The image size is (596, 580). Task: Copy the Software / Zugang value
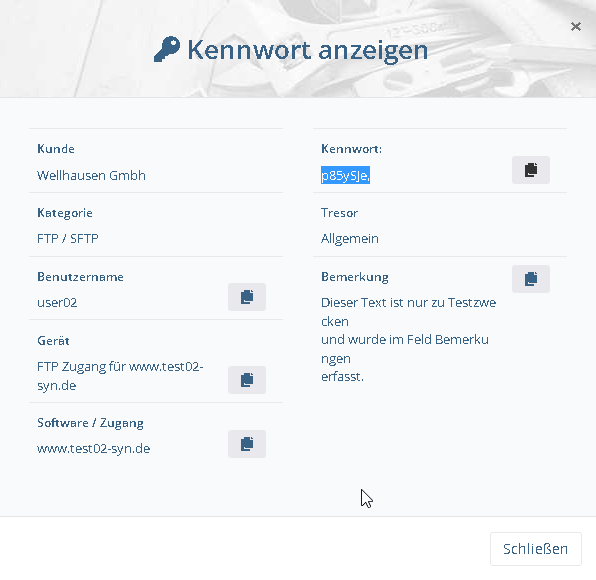pyautogui.click(x=247, y=444)
